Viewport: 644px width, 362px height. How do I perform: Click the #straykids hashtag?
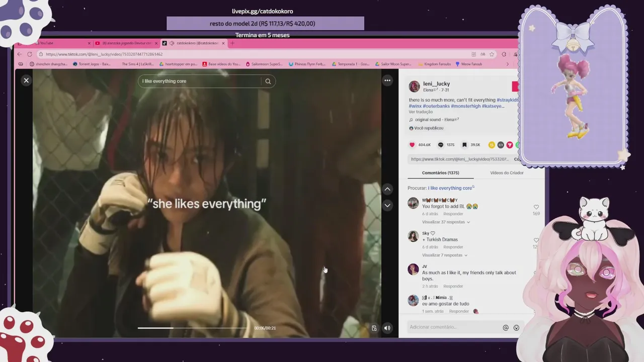(x=507, y=100)
